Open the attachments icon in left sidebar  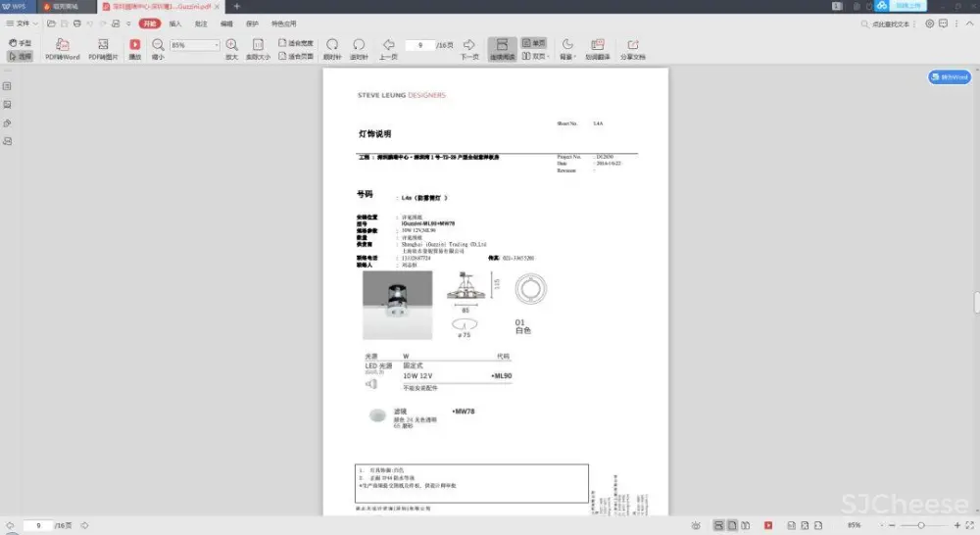point(8,123)
